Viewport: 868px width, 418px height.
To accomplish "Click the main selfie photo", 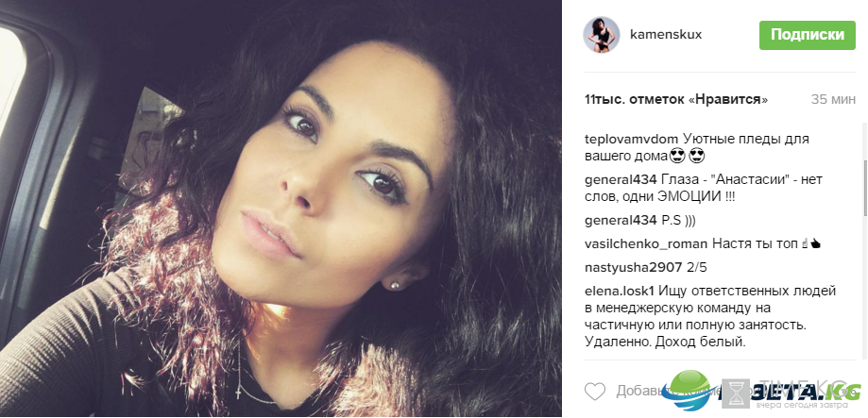I will pyautogui.click(x=281, y=208).
